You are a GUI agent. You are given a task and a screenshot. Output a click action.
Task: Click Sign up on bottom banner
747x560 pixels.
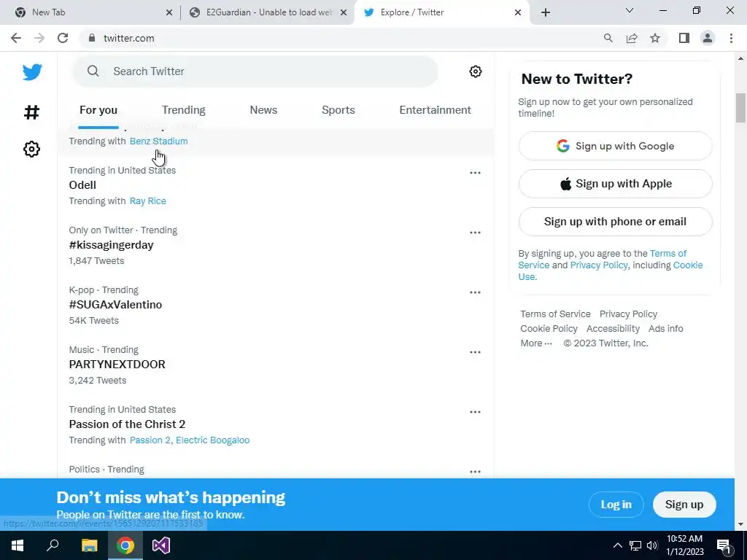click(x=684, y=505)
